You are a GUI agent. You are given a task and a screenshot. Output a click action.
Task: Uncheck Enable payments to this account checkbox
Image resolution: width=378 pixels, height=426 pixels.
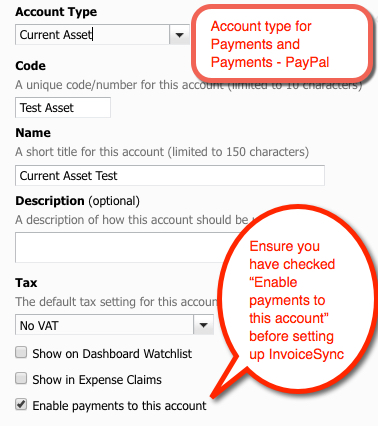click(21, 404)
